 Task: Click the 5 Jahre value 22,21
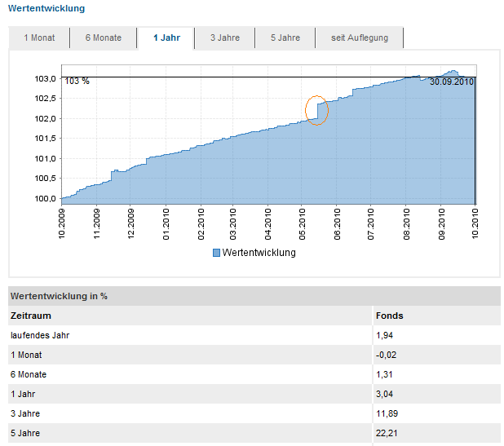[387, 433]
